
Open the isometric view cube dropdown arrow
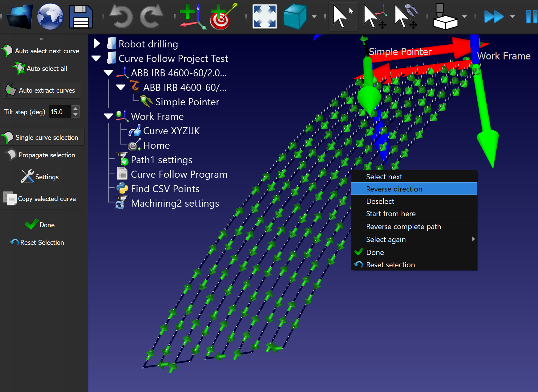[x=314, y=17]
